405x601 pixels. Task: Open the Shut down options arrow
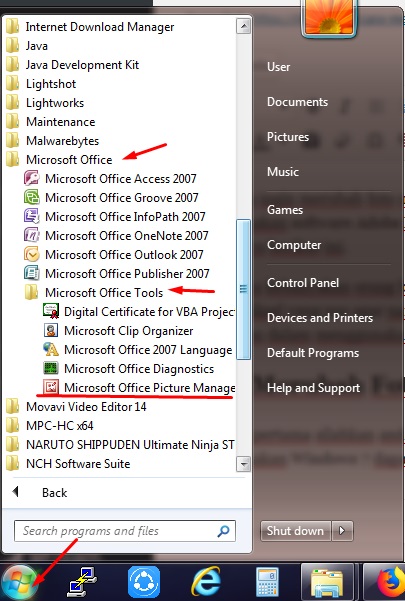[343, 531]
